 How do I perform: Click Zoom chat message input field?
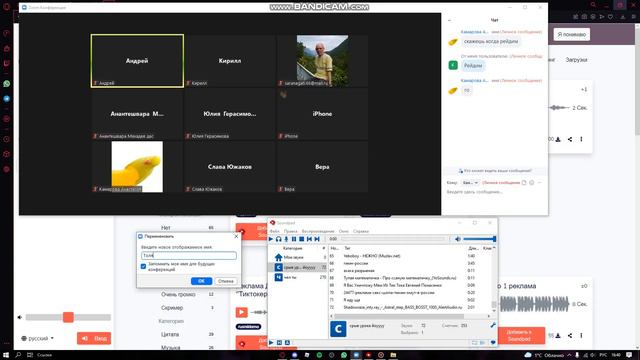(495, 192)
